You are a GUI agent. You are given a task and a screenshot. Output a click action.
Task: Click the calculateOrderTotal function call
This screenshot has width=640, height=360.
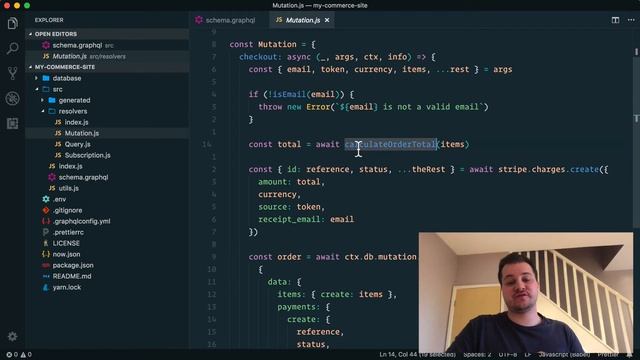391,144
